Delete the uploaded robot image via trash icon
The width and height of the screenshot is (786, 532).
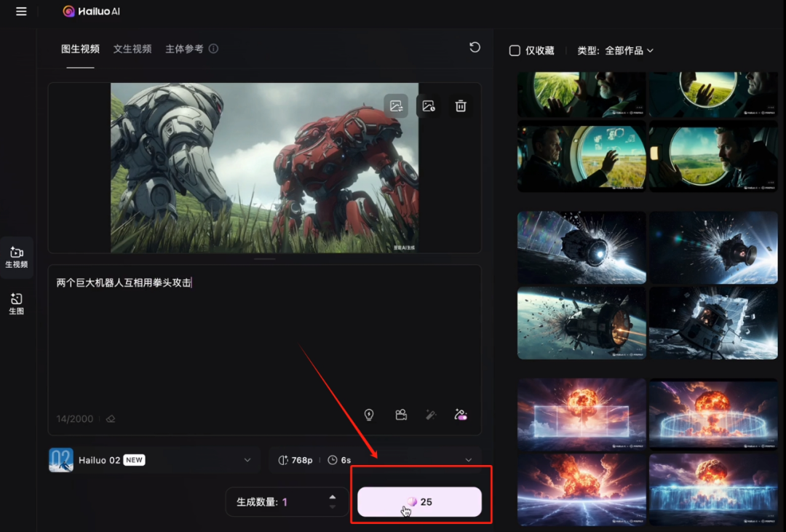click(460, 106)
